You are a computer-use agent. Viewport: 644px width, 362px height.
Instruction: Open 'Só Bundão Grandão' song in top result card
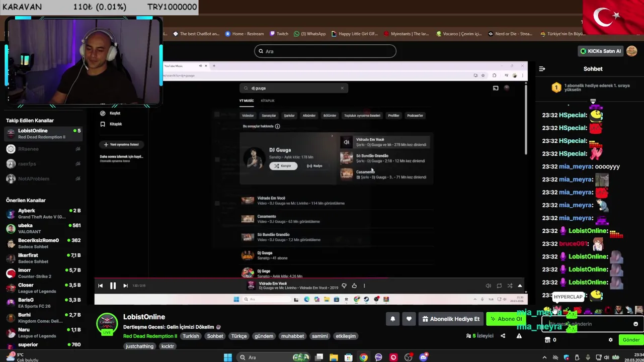(385, 158)
